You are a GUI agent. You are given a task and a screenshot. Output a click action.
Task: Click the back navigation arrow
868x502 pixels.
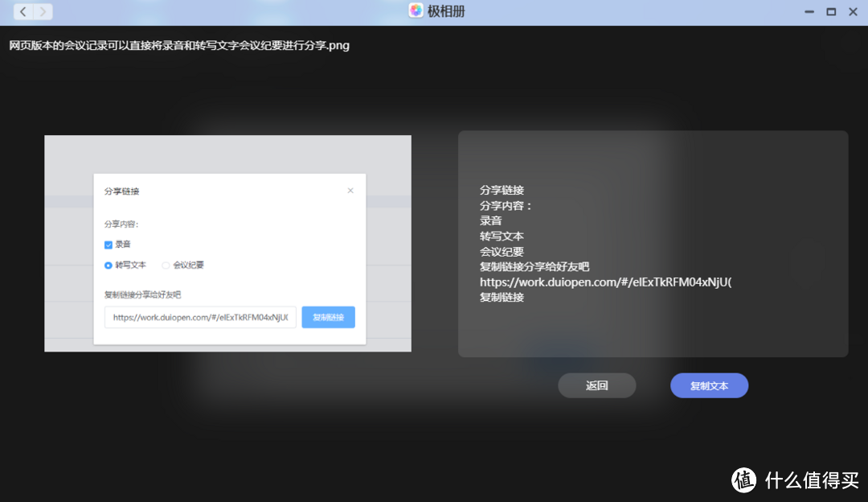pyautogui.click(x=22, y=11)
